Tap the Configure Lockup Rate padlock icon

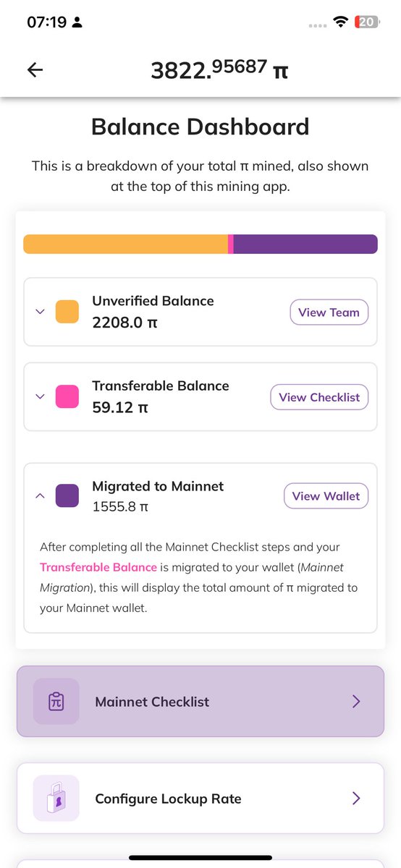point(56,799)
